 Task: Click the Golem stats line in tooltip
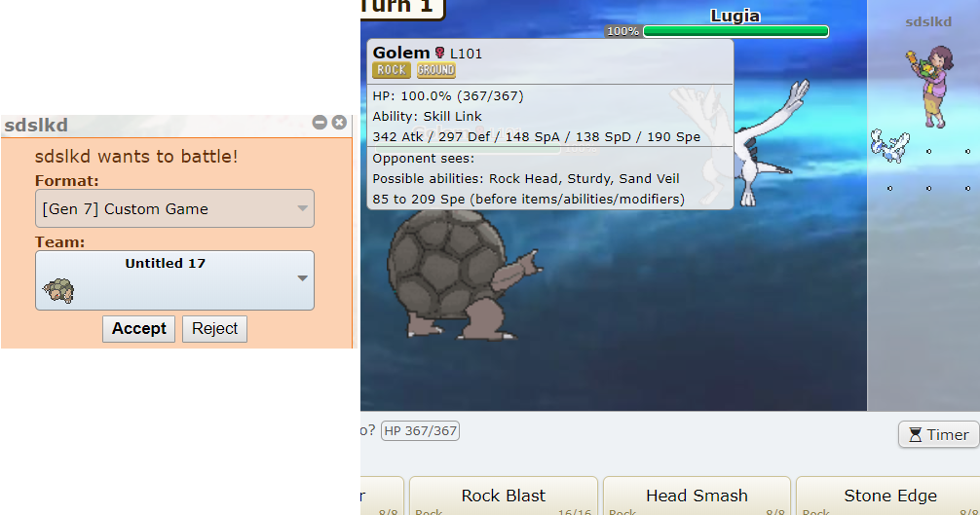[x=536, y=136]
